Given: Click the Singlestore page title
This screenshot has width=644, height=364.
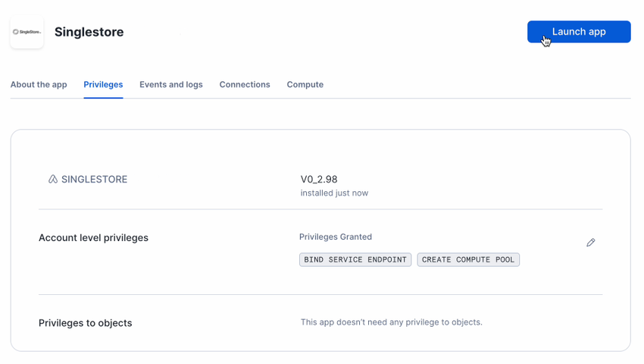Looking at the screenshot, I should 89,32.
